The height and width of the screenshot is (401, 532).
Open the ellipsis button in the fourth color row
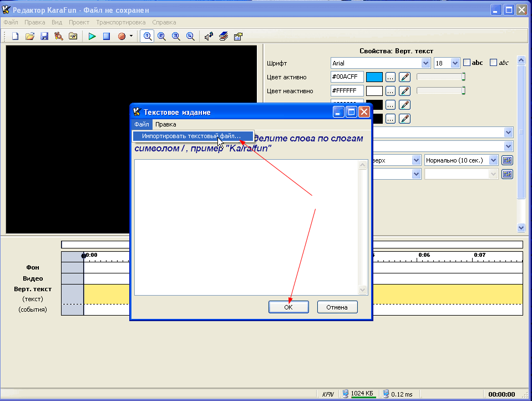coord(391,119)
